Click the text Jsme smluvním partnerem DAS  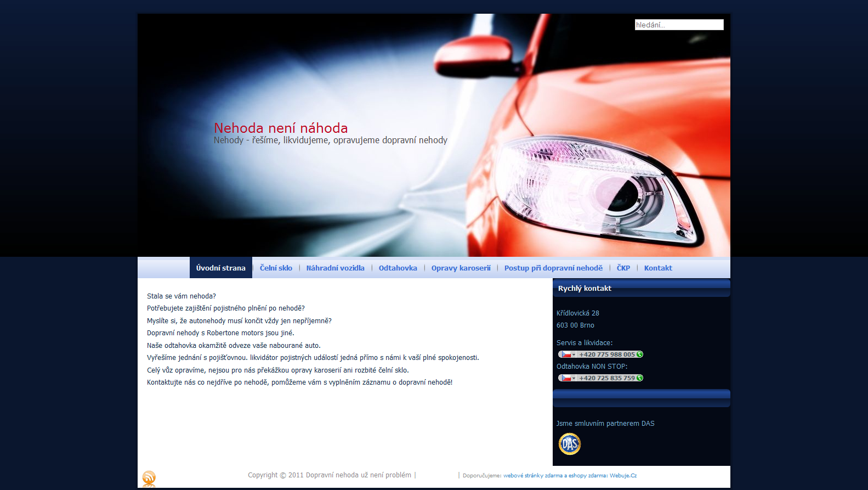pos(605,423)
